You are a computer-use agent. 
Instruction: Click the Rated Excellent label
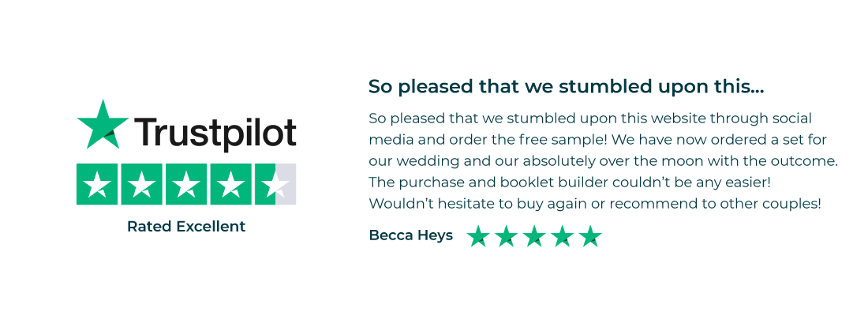click(x=186, y=227)
